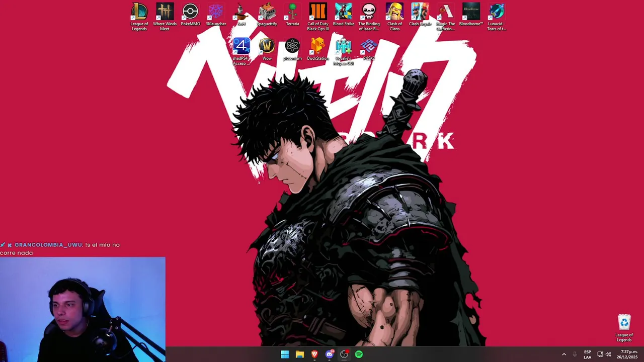Open the plutonium atom icon
This screenshot has width=644, height=362.
pyautogui.click(x=292, y=49)
